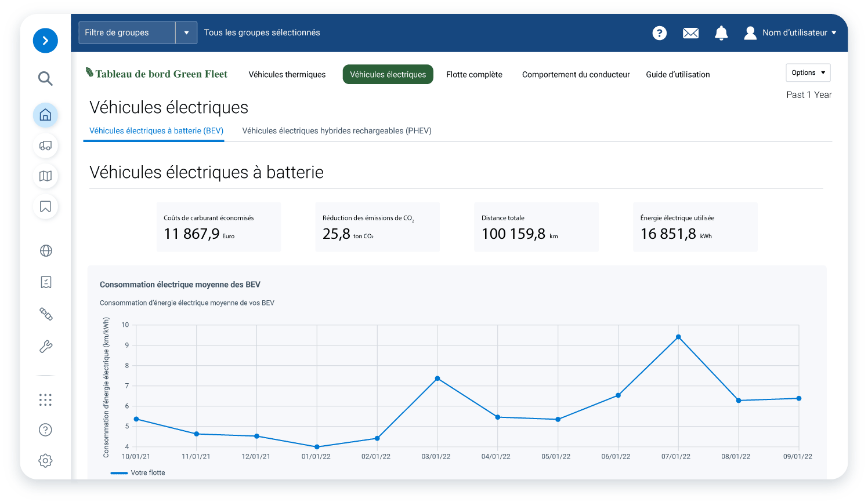Open the vehicles icon in the sidebar
Viewport: 868px width, 502px height.
tap(45, 146)
